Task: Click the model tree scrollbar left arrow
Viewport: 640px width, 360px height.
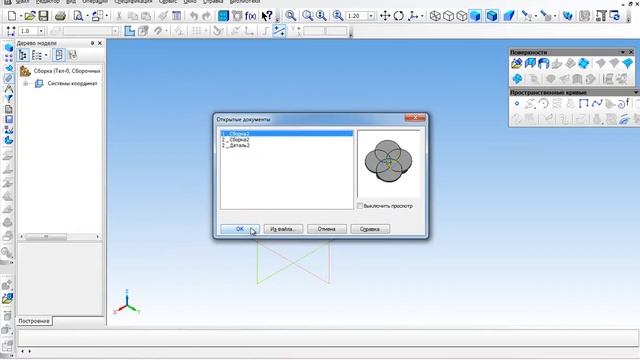Action: 21,237
